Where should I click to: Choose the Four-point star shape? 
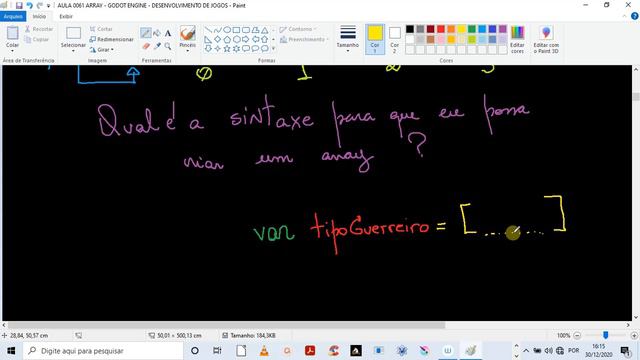(x=218, y=49)
